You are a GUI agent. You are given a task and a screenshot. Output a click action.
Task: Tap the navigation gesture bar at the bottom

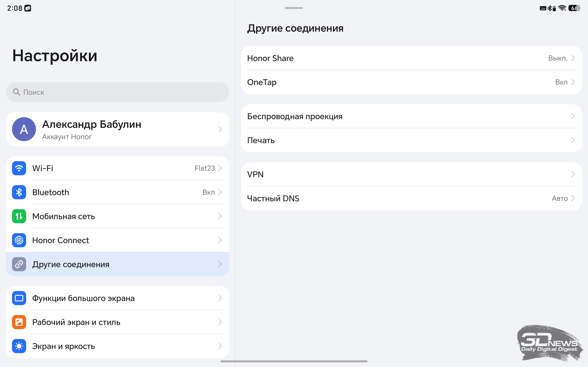pyautogui.click(x=294, y=361)
